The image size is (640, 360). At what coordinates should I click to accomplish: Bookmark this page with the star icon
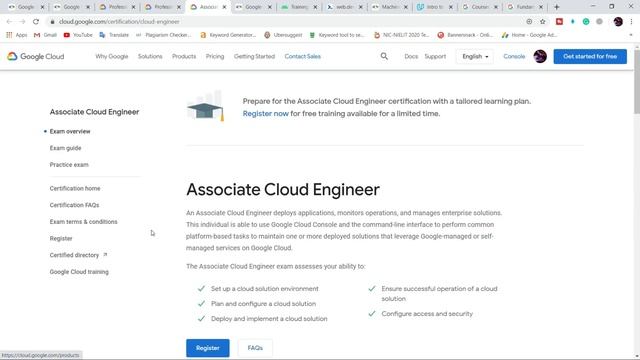tap(542, 22)
